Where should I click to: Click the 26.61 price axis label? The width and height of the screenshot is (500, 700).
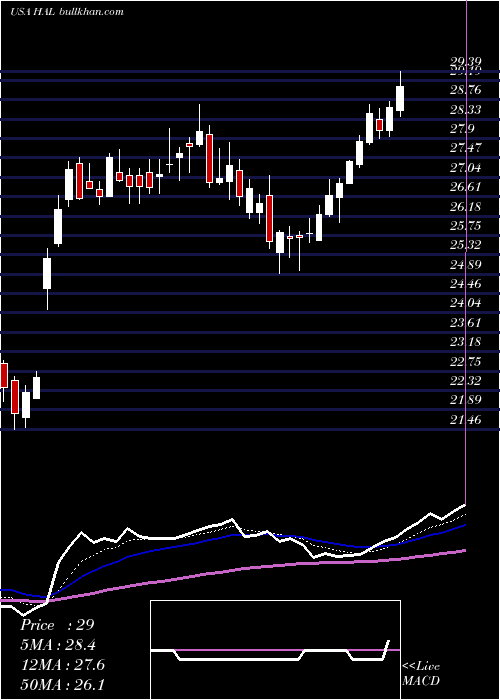pos(465,187)
